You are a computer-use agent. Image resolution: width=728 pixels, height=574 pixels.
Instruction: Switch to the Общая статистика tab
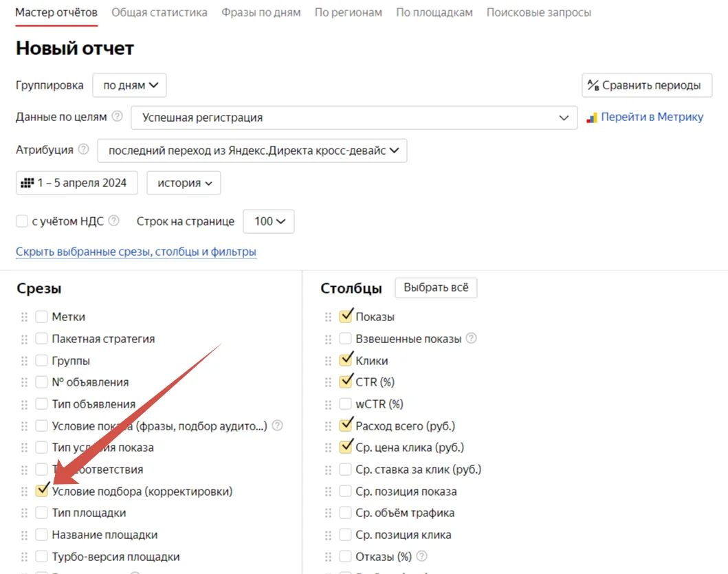point(159,12)
